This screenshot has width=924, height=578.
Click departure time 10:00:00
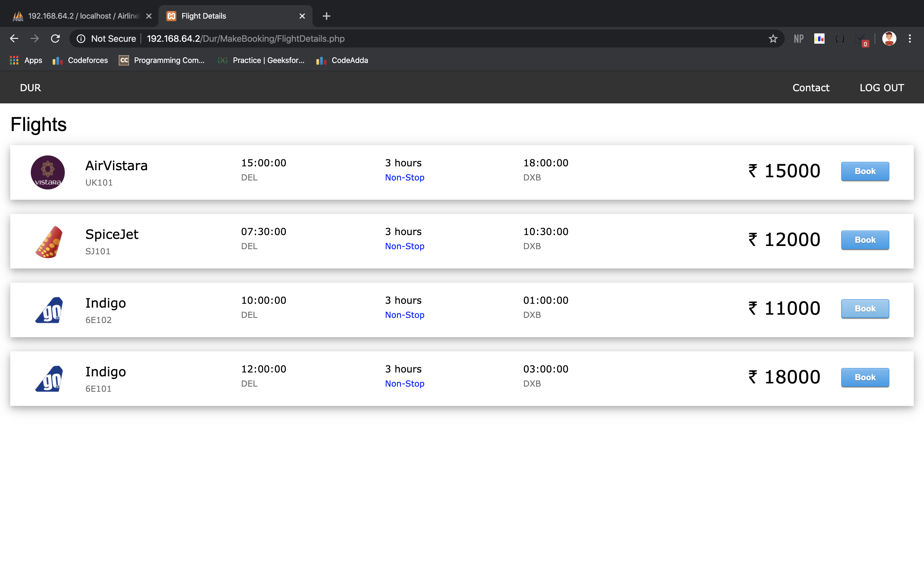point(264,301)
